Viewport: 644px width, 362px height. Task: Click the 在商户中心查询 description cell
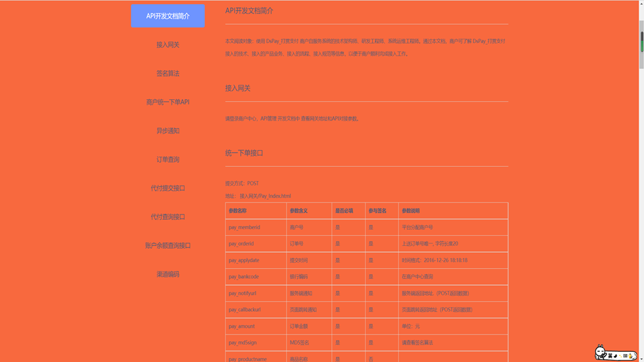coord(453,277)
